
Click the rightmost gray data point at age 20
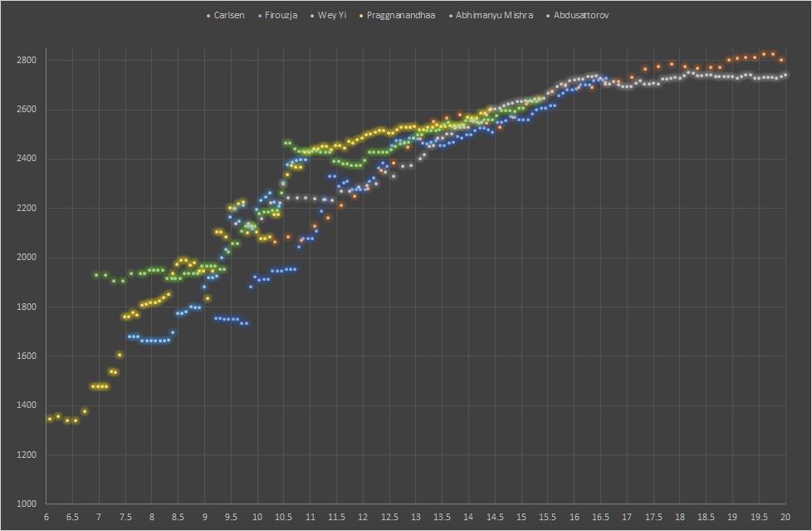(785, 75)
